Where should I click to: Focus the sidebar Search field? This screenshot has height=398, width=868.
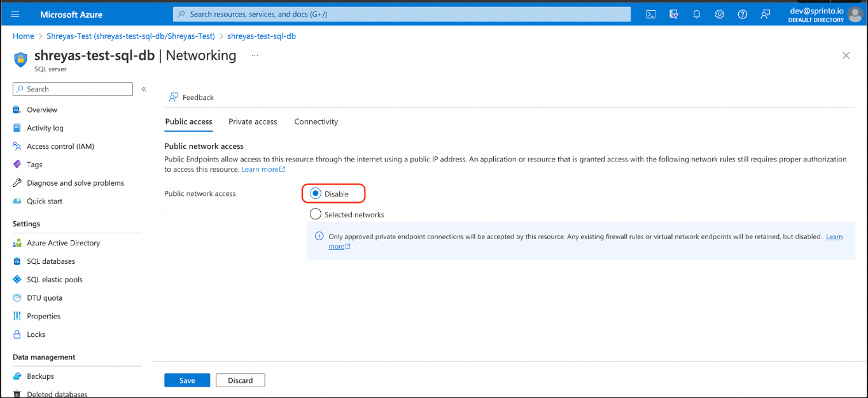[x=73, y=89]
